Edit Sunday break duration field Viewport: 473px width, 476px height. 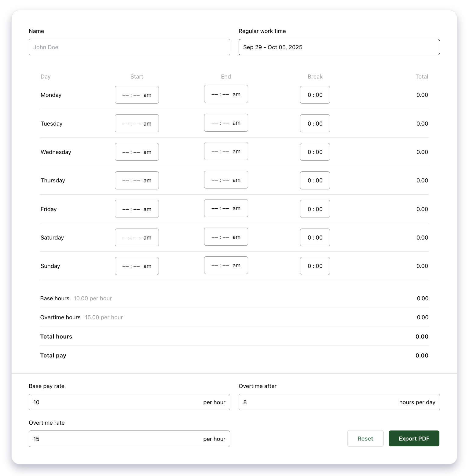coord(315,266)
